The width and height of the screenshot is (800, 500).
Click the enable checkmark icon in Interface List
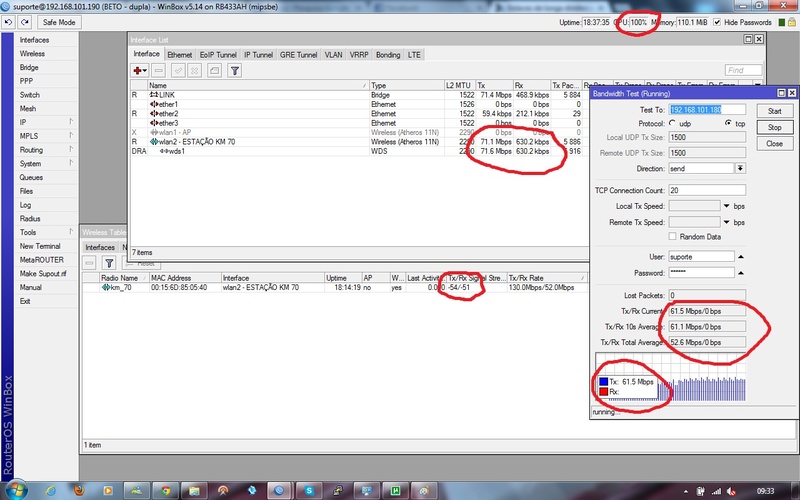click(178, 70)
